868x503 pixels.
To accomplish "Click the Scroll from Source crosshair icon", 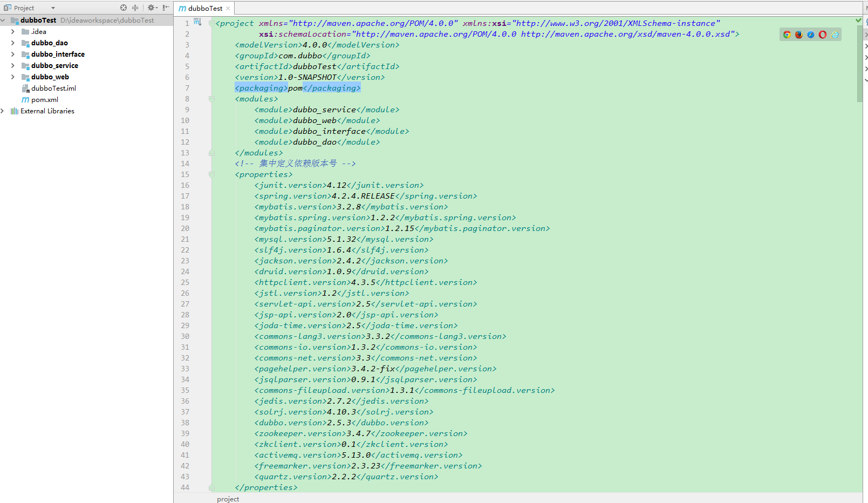I will click(x=124, y=8).
